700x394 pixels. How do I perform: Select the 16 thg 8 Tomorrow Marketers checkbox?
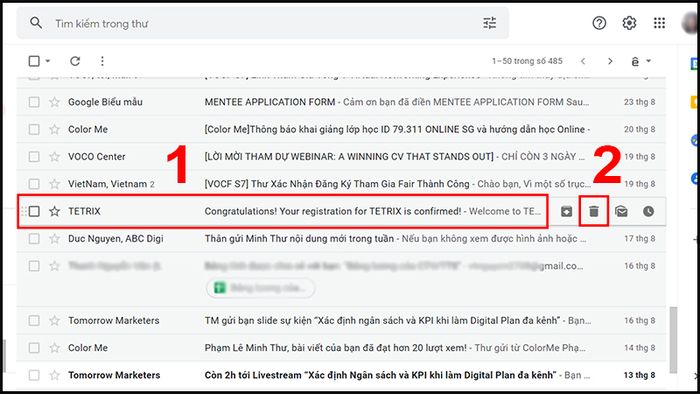34,320
